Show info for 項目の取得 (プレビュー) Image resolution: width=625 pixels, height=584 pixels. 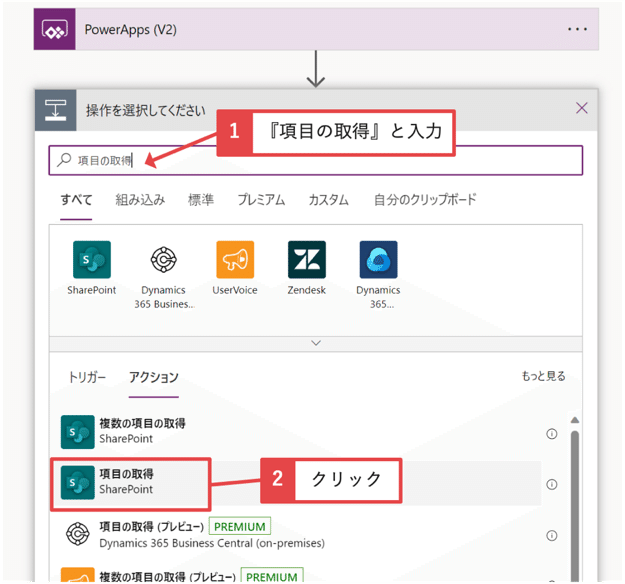(x=552, y=535)
